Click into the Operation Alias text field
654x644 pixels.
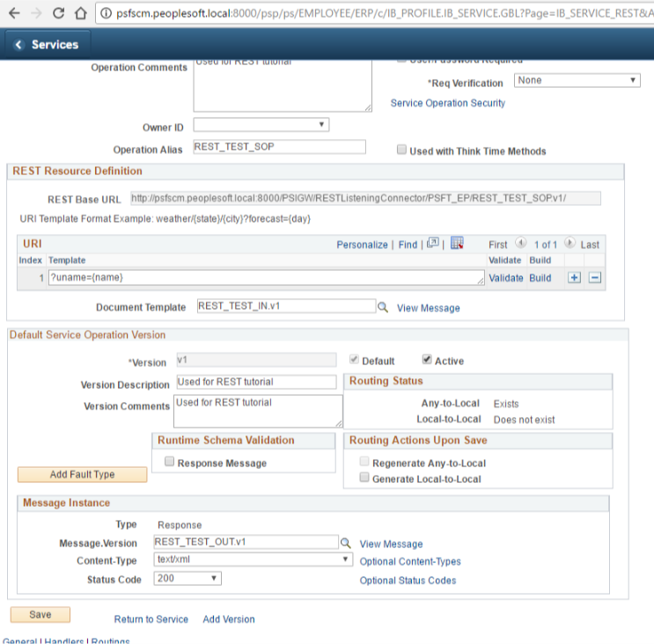(x=278, y=148)
